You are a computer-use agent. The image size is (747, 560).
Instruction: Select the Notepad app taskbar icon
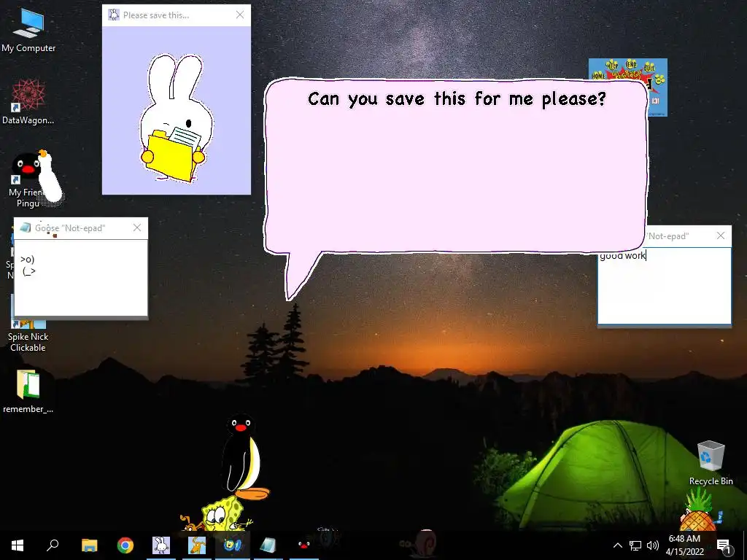pyautogui.click(x=268, y=545)
